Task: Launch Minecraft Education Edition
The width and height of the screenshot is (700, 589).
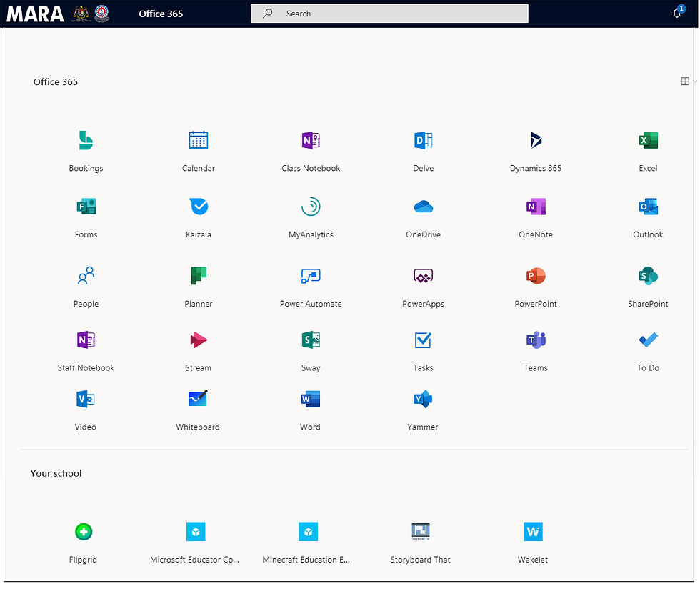Action: tap(307, 543)
